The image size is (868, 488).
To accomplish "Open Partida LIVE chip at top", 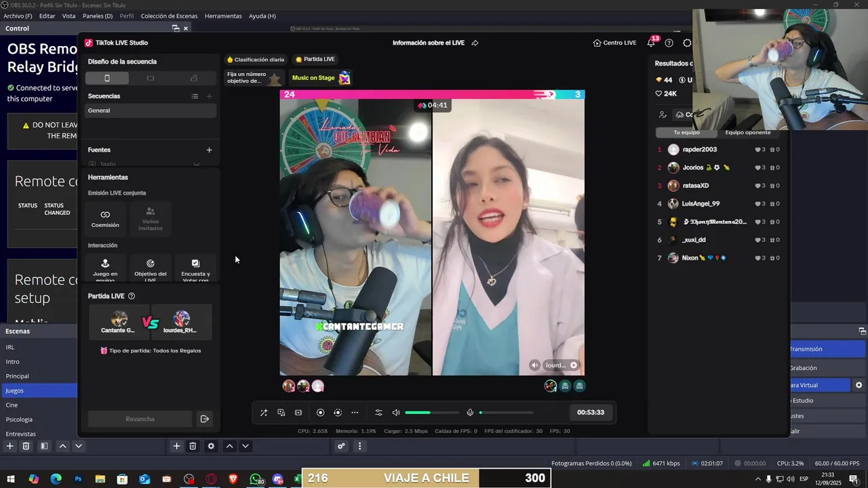I will [315, 59].
